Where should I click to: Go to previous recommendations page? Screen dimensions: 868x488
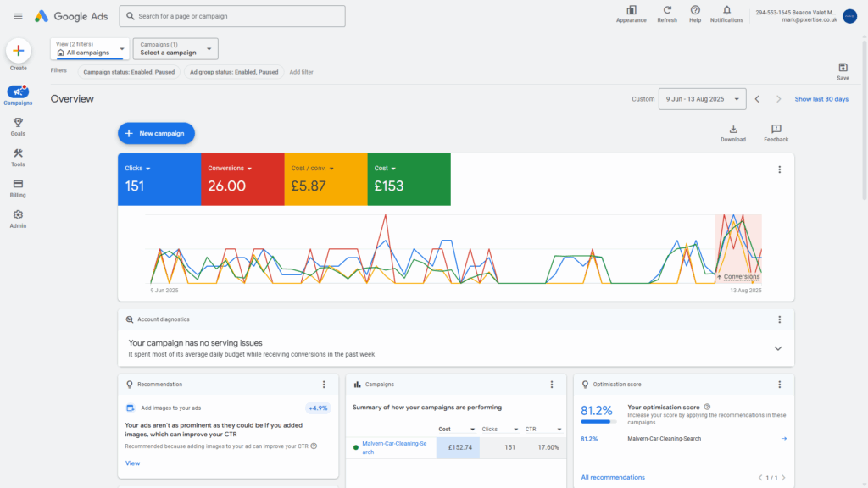pos(760,478)
